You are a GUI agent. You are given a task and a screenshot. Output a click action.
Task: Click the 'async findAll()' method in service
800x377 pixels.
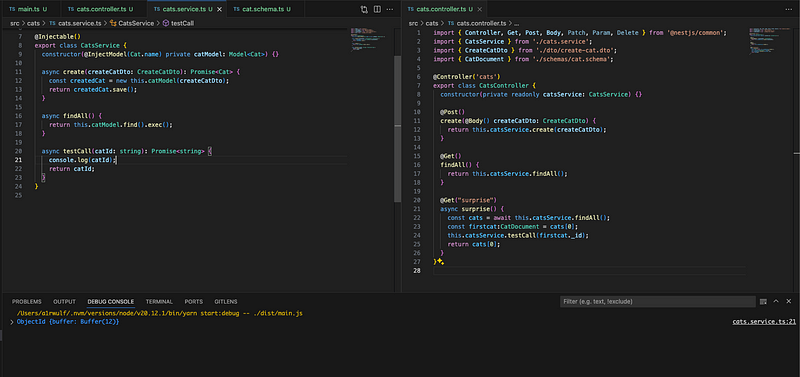click(72, 116)
